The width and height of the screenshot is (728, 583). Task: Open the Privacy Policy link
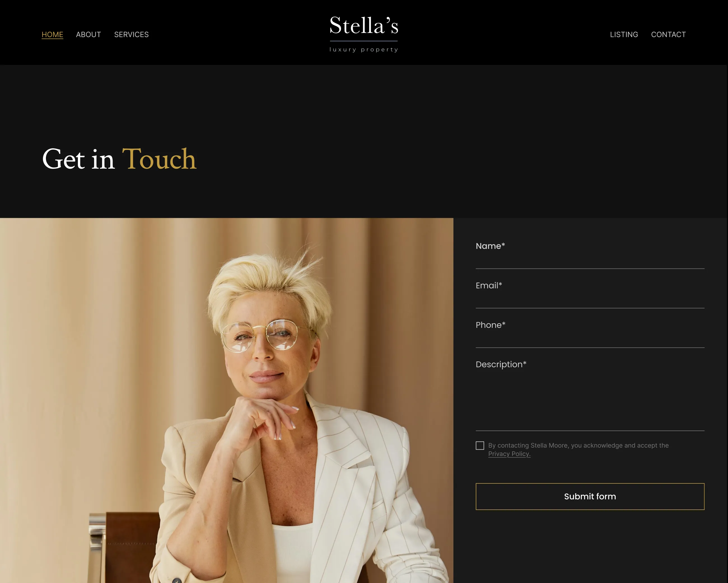(509, 454)
